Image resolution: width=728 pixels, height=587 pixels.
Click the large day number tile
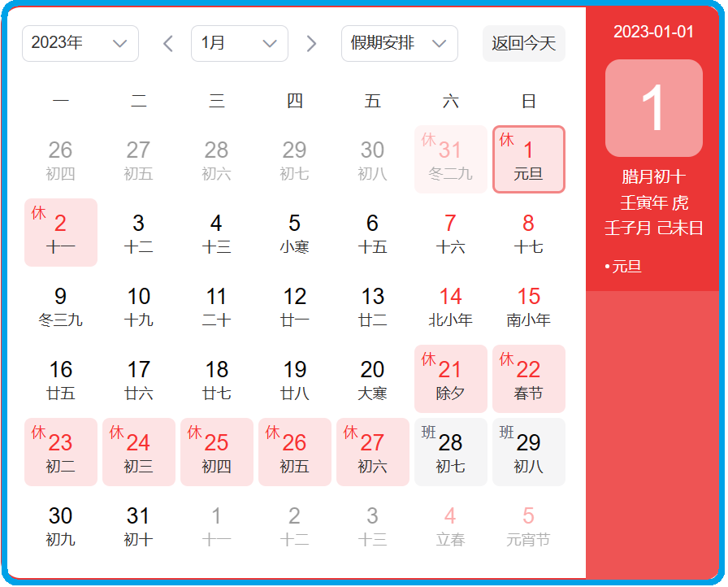pos(653,108)
